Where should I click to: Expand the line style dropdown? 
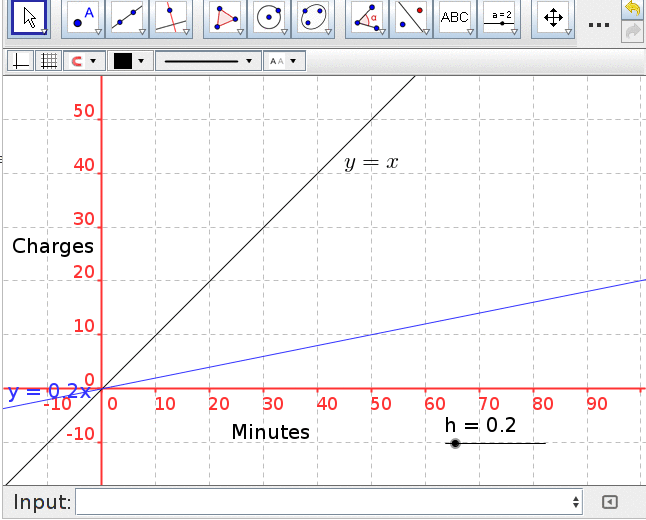tap(208, 61)
